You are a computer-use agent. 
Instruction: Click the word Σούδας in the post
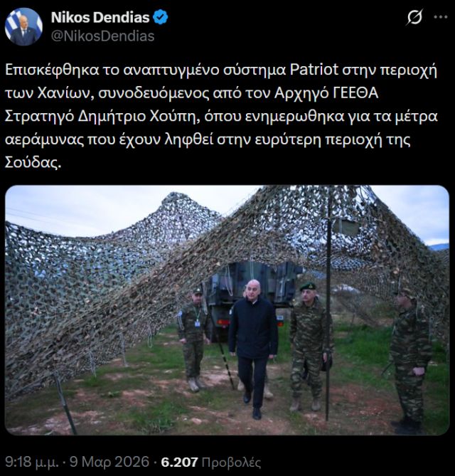click(x=33, y=163)
